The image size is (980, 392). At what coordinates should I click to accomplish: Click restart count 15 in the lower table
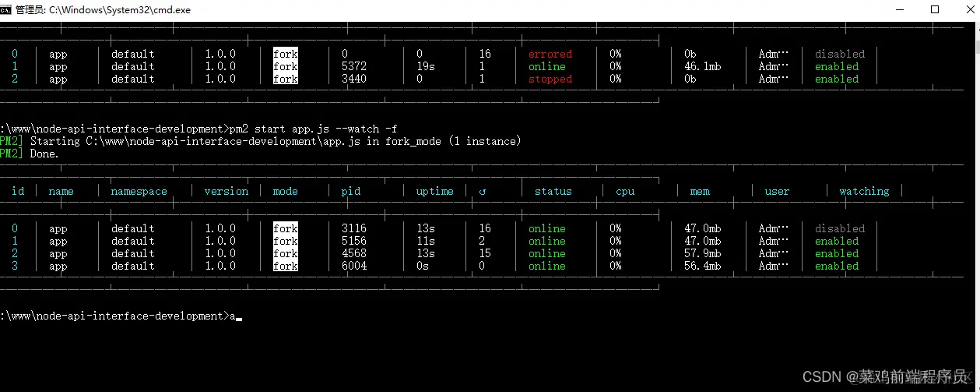pos(485,253)
